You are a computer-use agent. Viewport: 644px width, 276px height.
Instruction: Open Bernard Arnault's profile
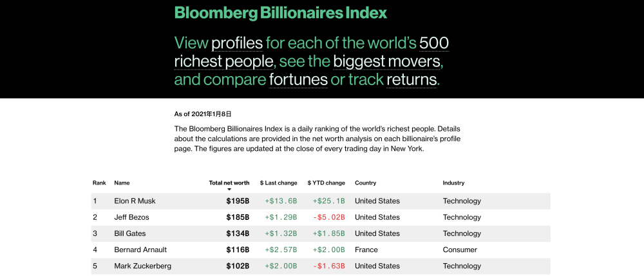click(x=139, y=250)
